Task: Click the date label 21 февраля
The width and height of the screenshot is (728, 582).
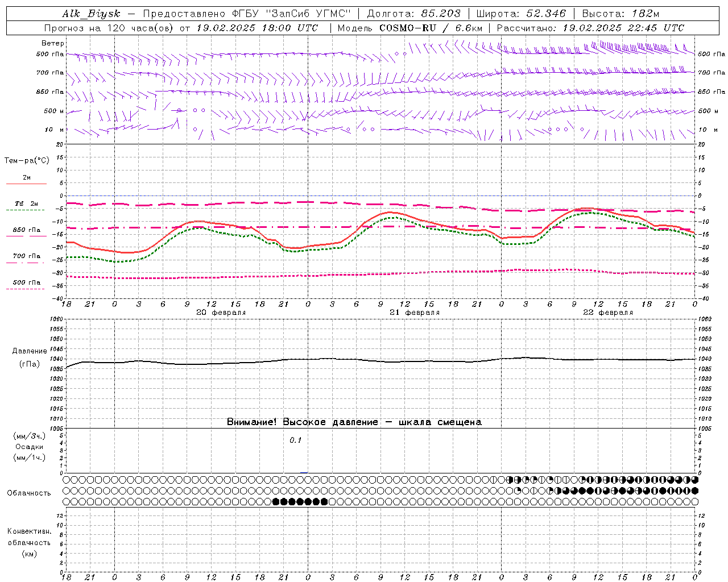Action: point(414,313)
